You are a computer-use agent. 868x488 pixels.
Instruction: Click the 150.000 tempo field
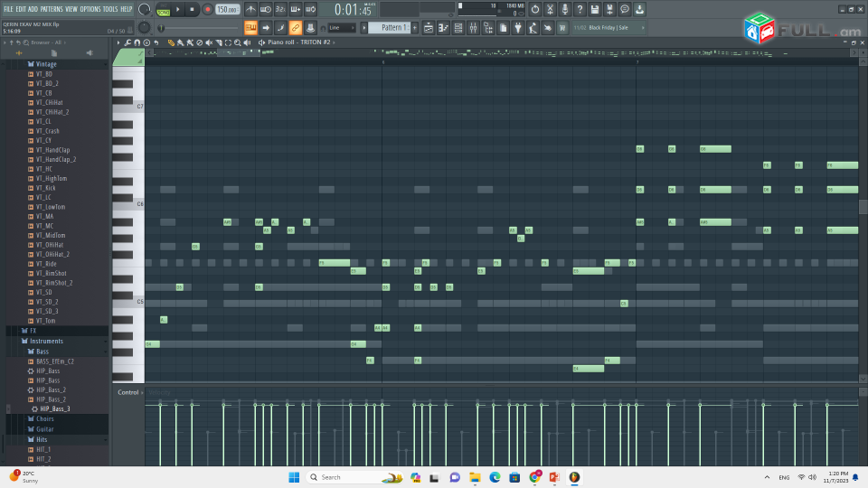tap(228, 9)
